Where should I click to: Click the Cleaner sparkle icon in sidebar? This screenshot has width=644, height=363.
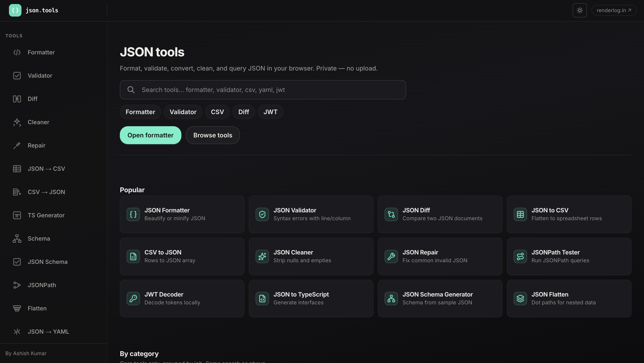(x=17, y=122)
